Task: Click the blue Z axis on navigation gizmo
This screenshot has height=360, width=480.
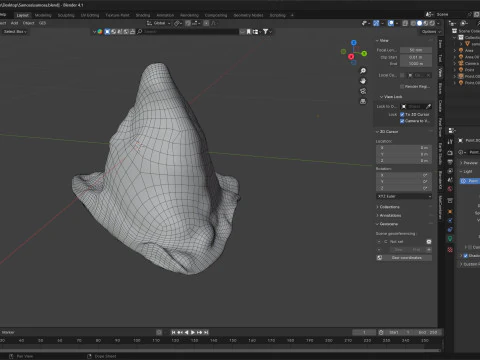Action: (354, 43)
